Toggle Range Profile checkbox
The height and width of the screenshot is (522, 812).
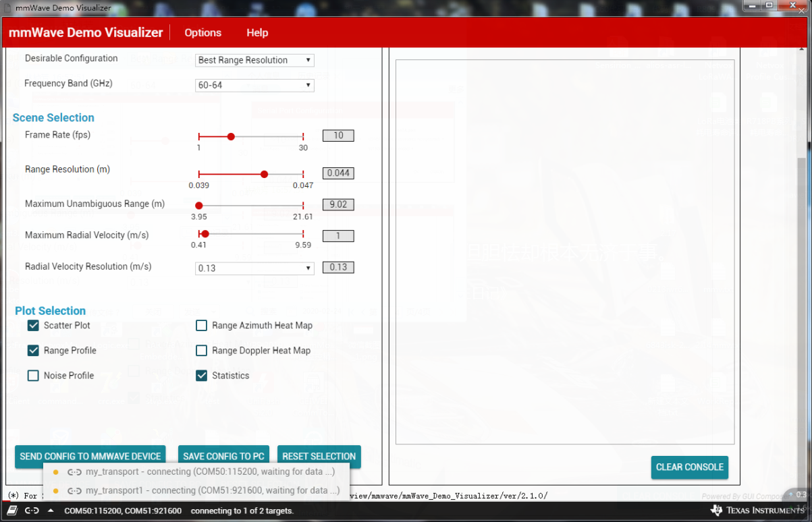click(x=33, y=350)
